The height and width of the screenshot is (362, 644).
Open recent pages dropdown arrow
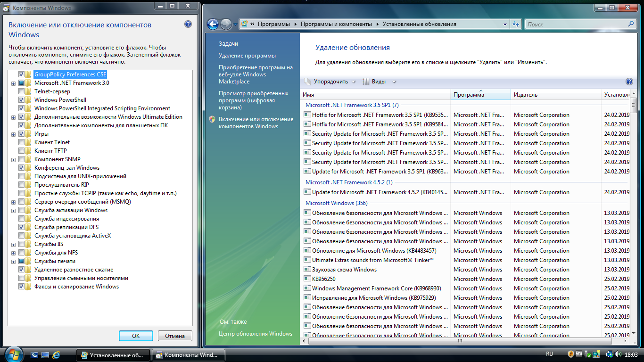point(235,24)
